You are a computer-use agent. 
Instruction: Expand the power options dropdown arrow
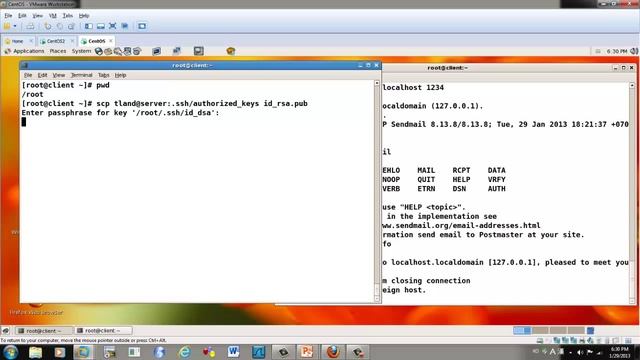15,26
